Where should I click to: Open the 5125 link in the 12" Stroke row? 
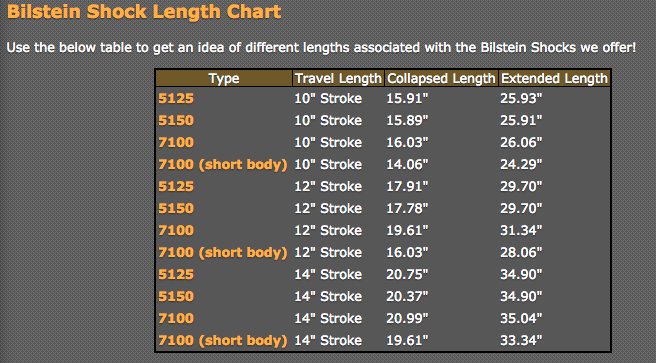pos(176,187)
